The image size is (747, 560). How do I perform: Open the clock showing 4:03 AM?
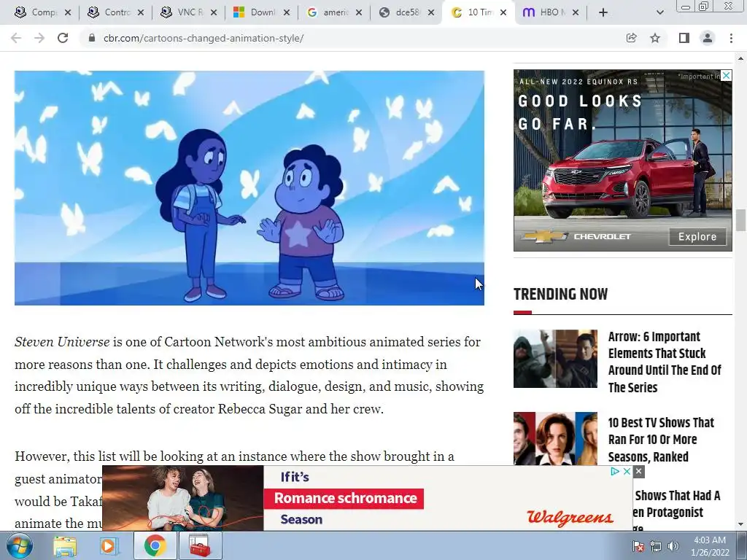710,546
